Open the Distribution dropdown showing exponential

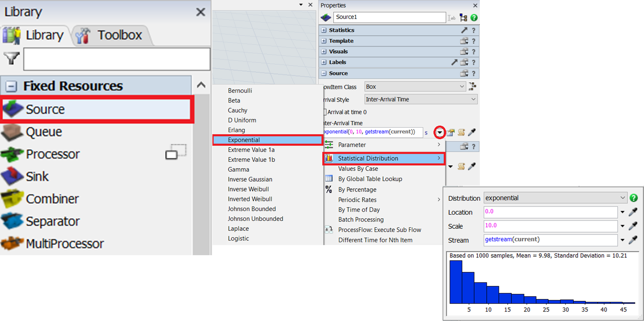click(x=555, y=198)
